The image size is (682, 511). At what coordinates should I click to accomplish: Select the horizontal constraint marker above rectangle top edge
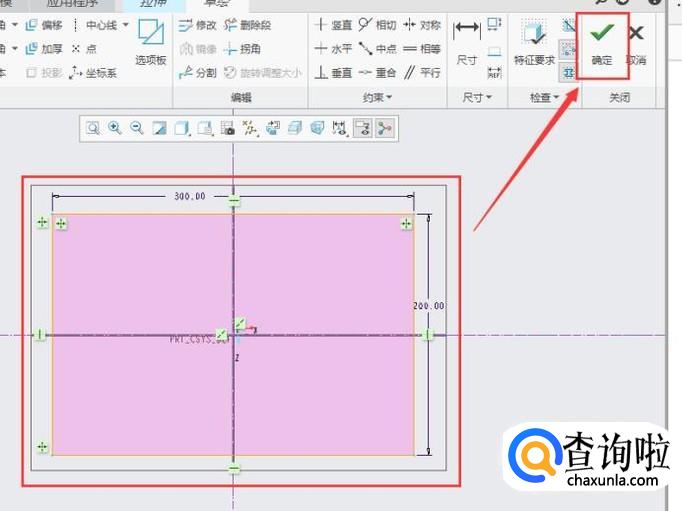click(234, 200)
